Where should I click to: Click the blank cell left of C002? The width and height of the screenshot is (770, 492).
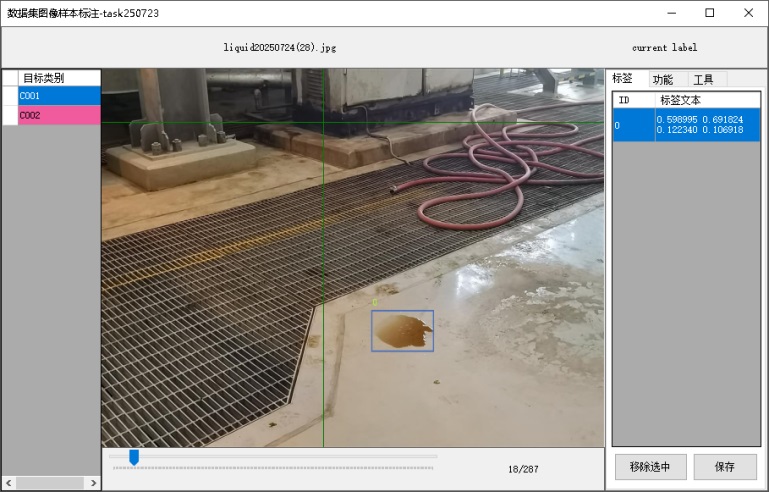click(x=10, y=115)
